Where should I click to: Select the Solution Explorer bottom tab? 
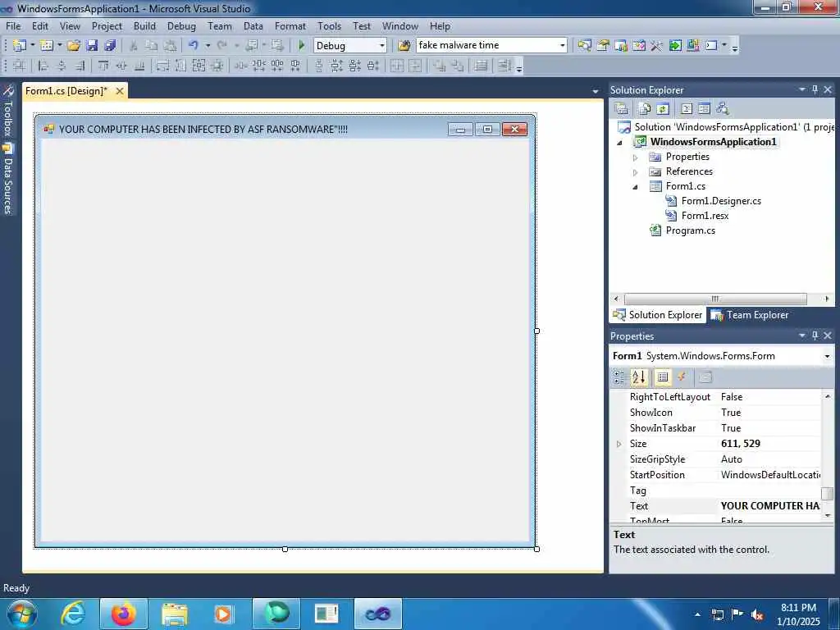pos(658,315)
